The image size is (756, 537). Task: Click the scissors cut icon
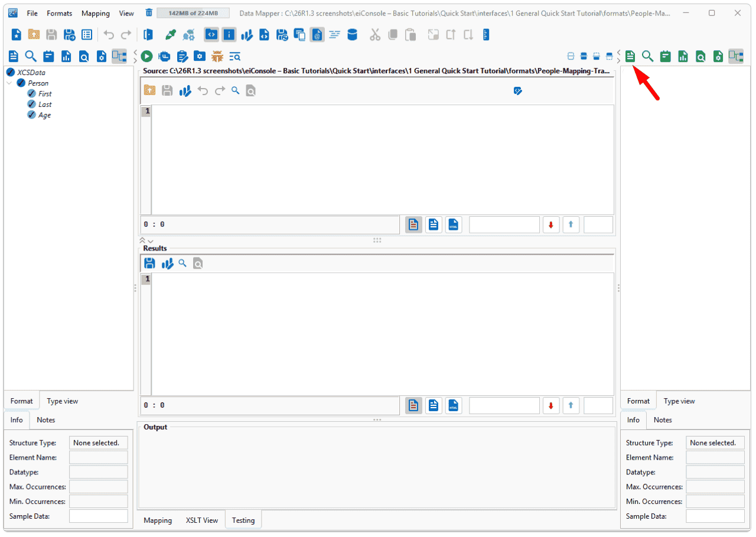[x=375, y=35]
